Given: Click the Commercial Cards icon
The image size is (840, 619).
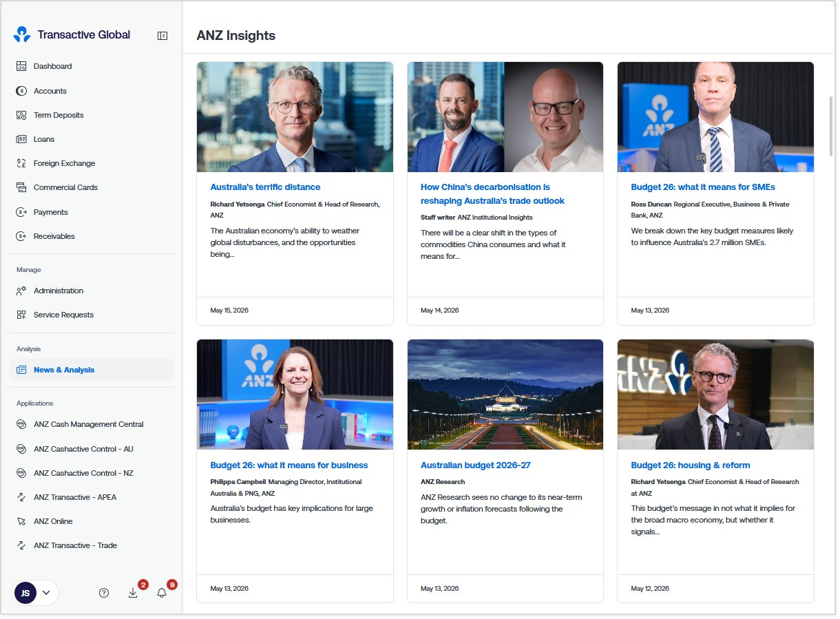Looking at the screenshot, I should 21,187.
